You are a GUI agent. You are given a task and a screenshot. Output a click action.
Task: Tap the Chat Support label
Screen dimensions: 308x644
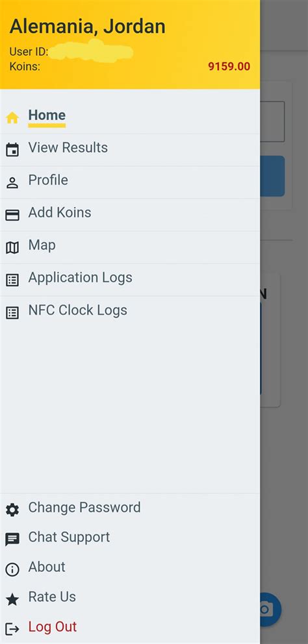pyautogui.click(x=69, y=538)
